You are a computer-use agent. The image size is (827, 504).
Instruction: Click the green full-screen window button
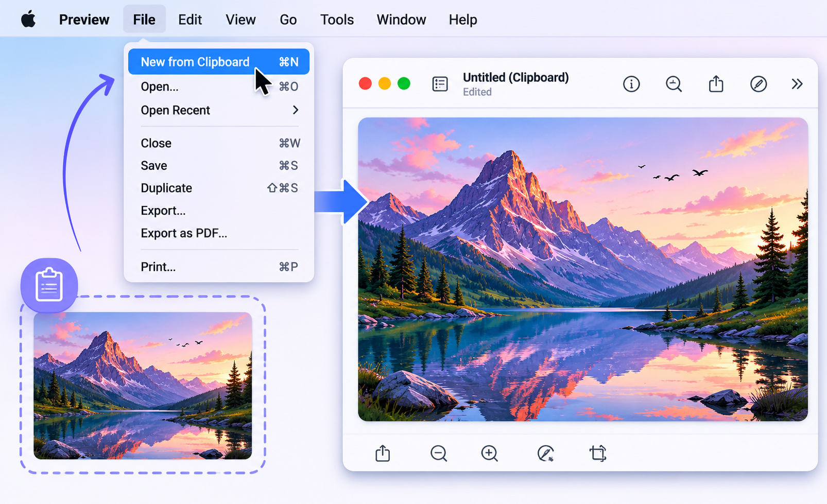click(x=404, y=83)
